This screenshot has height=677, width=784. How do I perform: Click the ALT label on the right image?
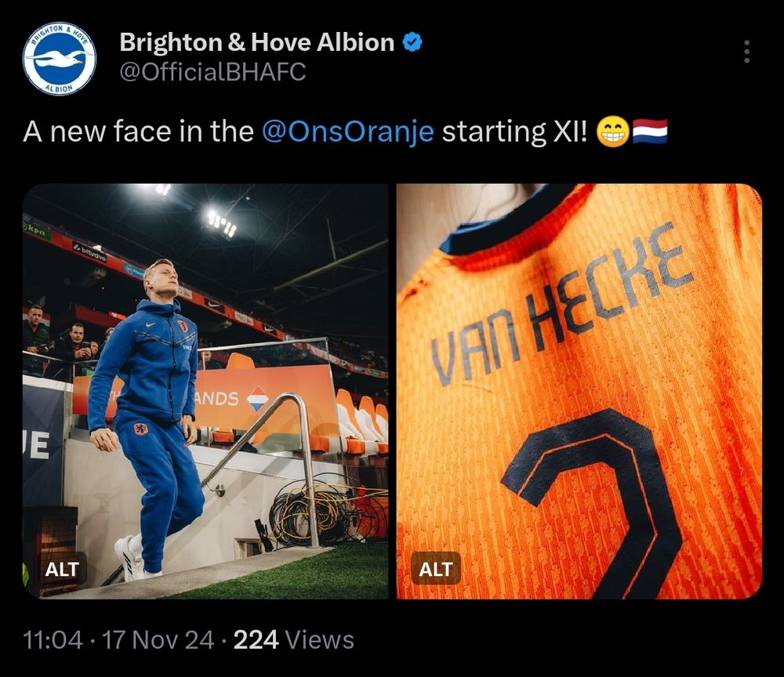click(436, 570)
